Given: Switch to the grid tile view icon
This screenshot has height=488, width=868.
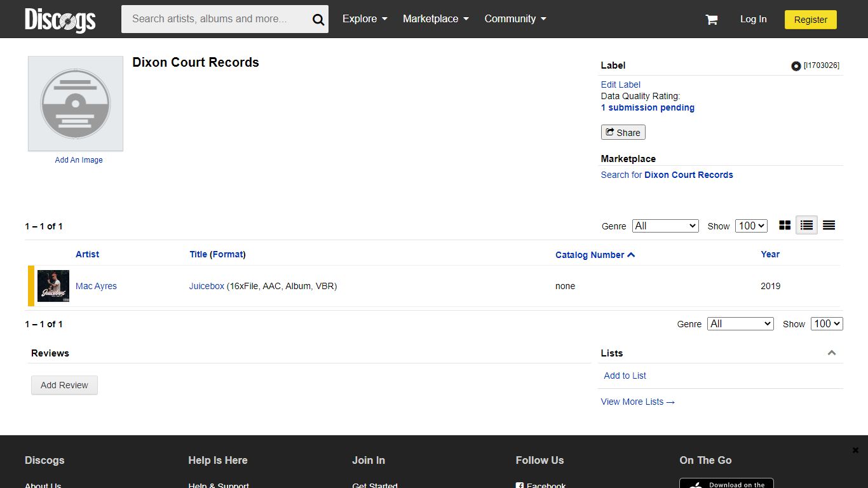Looking at the screenshot, I should (785, 226).
